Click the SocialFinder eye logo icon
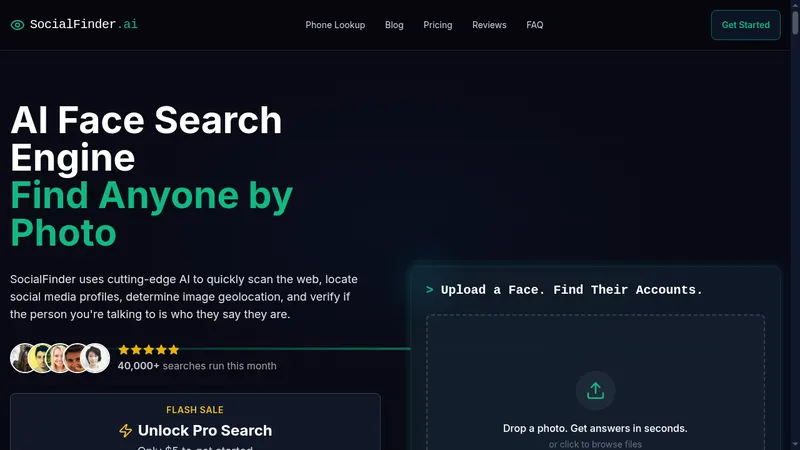Viewport: 800px width, 450px height. (x=17, y=25)
